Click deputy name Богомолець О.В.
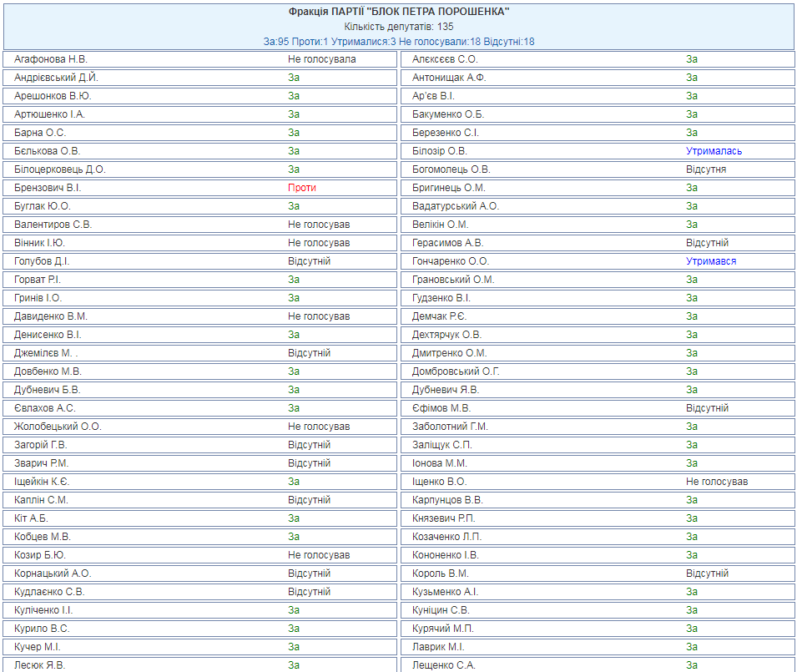 (x=451, y=169)
